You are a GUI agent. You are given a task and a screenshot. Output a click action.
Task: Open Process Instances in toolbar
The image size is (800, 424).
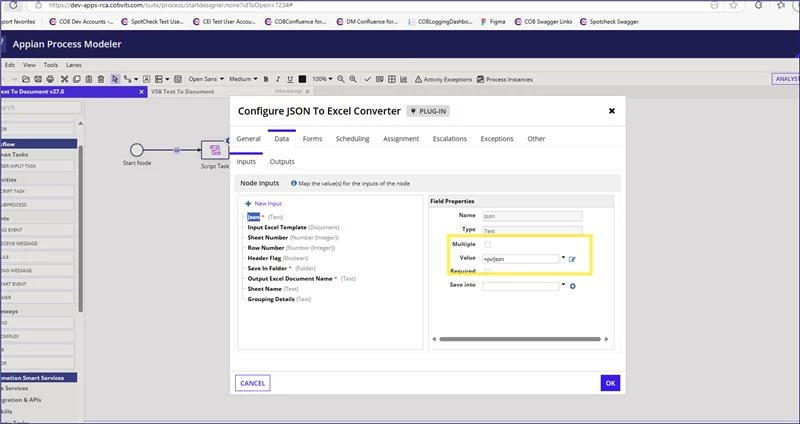505,79
